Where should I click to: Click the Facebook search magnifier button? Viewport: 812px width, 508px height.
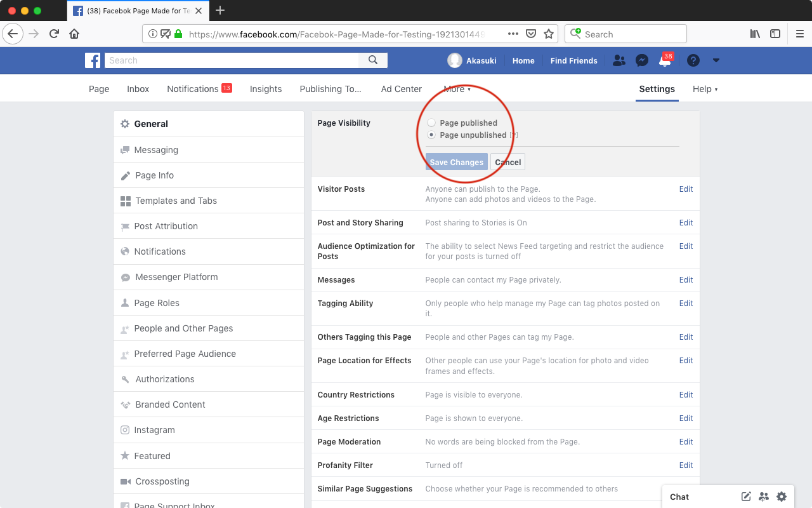click(x=373, y=60)
